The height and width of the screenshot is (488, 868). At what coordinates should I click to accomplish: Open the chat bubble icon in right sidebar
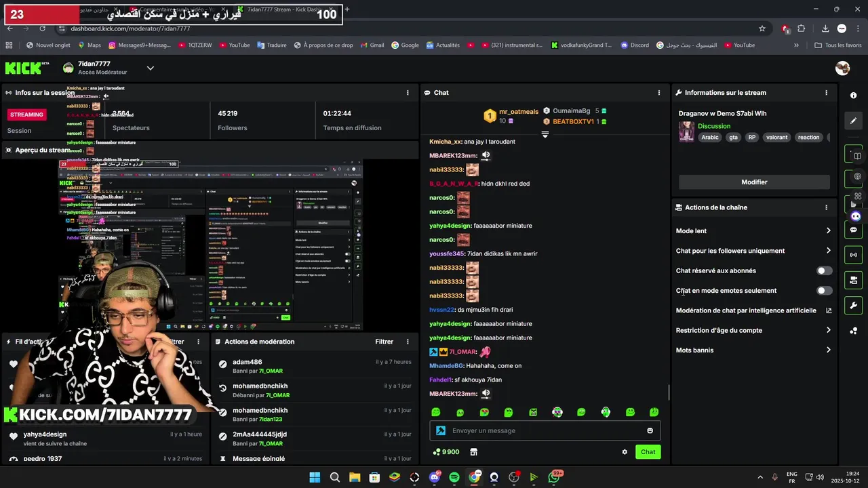click(x=854, y=230)
